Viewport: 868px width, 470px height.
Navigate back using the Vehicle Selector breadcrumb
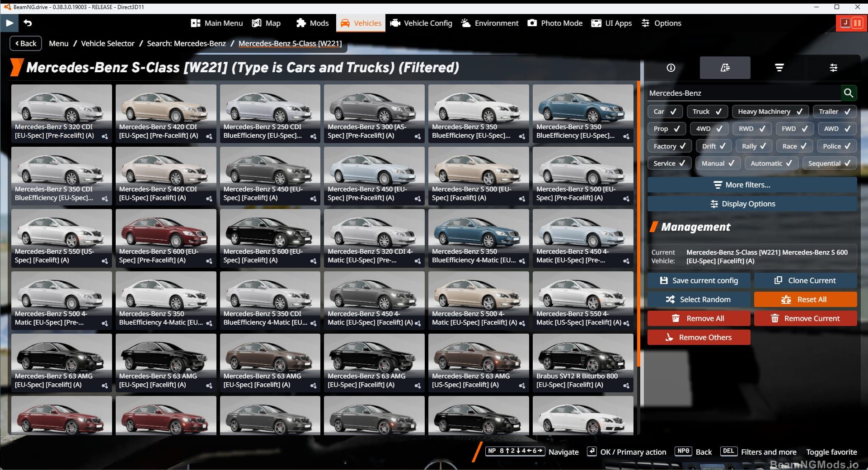[x=108, y=43]
